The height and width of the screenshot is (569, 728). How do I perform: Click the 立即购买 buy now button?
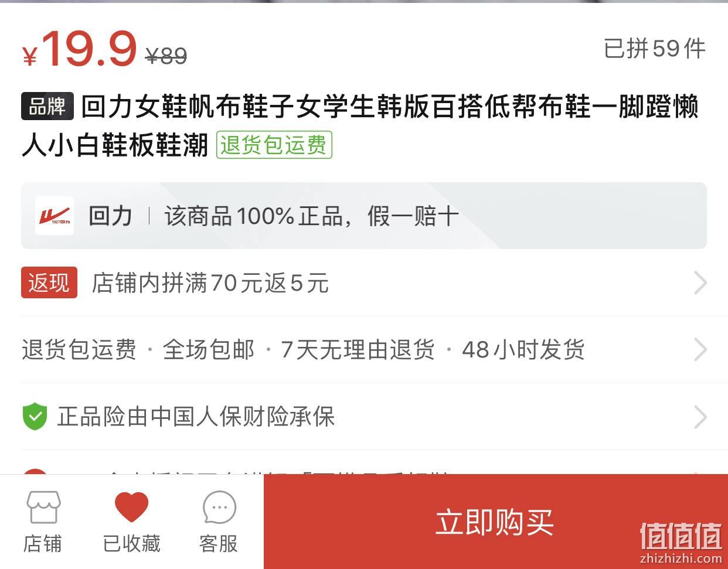[x=496, y=522]
